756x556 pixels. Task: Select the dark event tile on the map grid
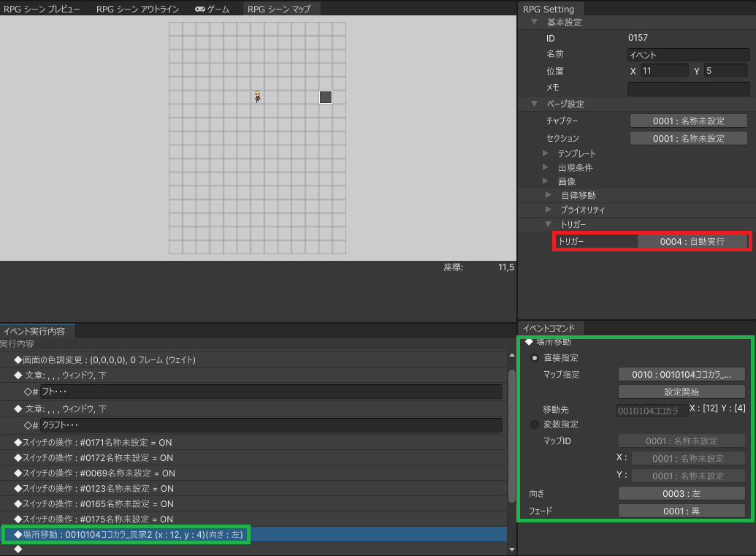click(x=326, y=97)
